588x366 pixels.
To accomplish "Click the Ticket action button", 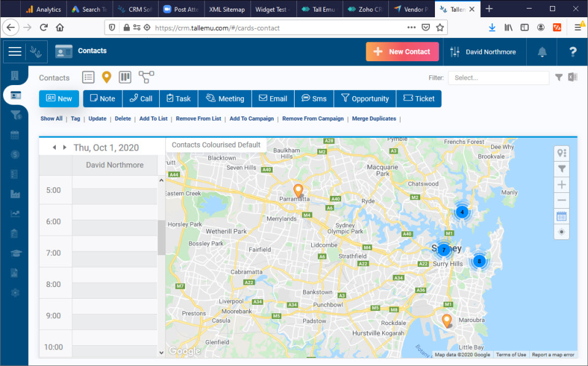I will [x=419, y=99].
